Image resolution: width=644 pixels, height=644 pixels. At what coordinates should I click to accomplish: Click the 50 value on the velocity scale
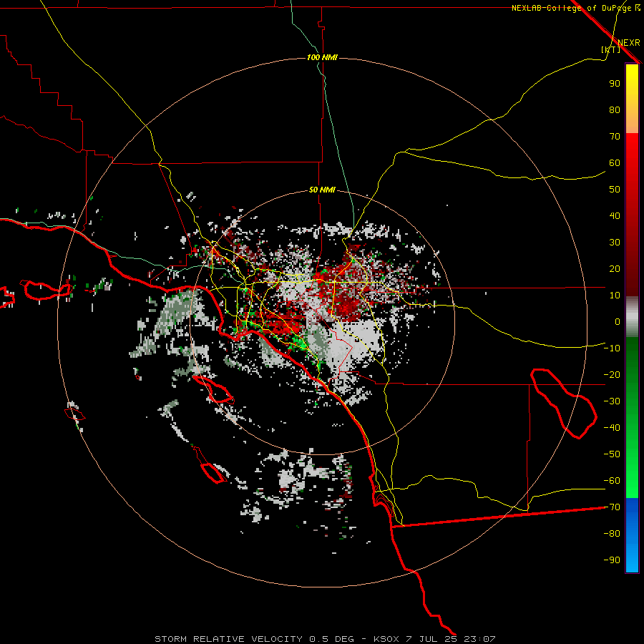(615, 190)
